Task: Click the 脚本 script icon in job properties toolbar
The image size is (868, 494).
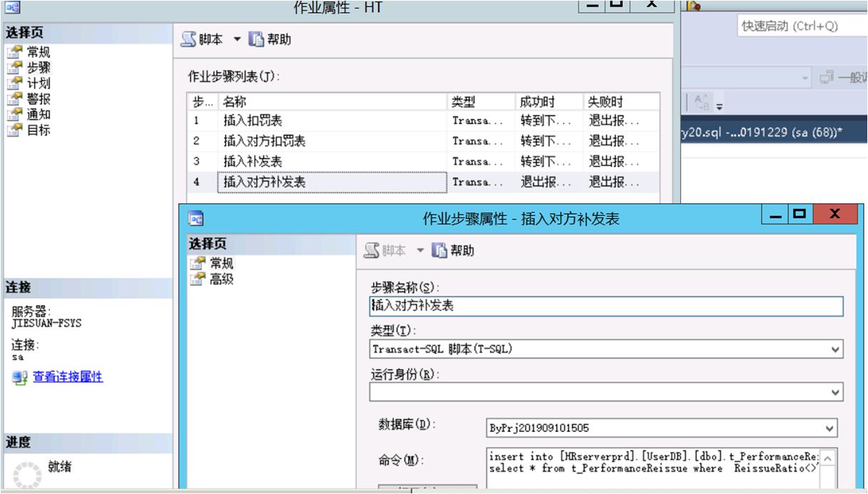Action: click(188, 39)
